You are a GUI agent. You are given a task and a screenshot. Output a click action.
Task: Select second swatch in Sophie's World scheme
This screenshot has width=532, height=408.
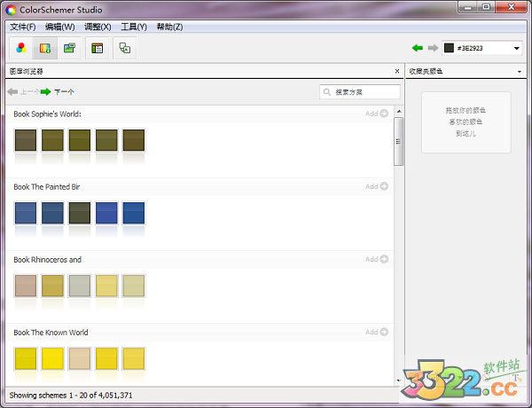coord(52,140)
